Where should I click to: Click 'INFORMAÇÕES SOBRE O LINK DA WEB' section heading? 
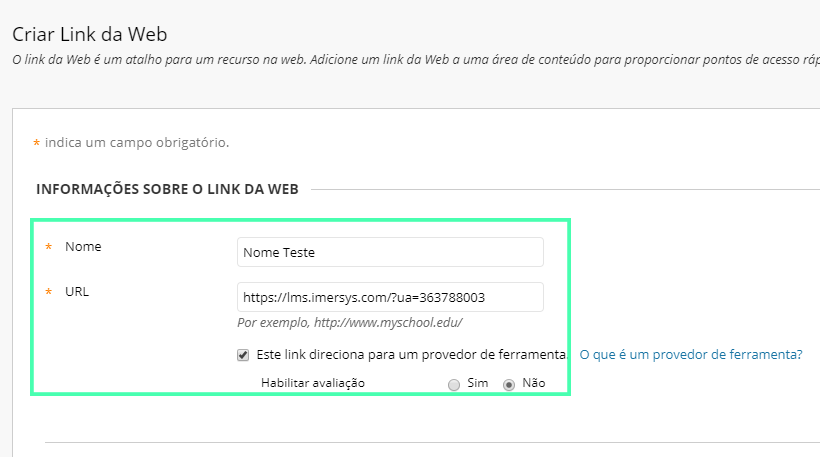click(167, 189)
